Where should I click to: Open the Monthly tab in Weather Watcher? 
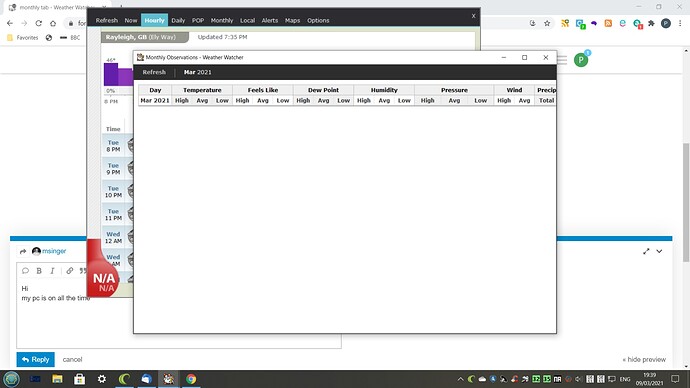pyautogui.click(x=222, y=20)
